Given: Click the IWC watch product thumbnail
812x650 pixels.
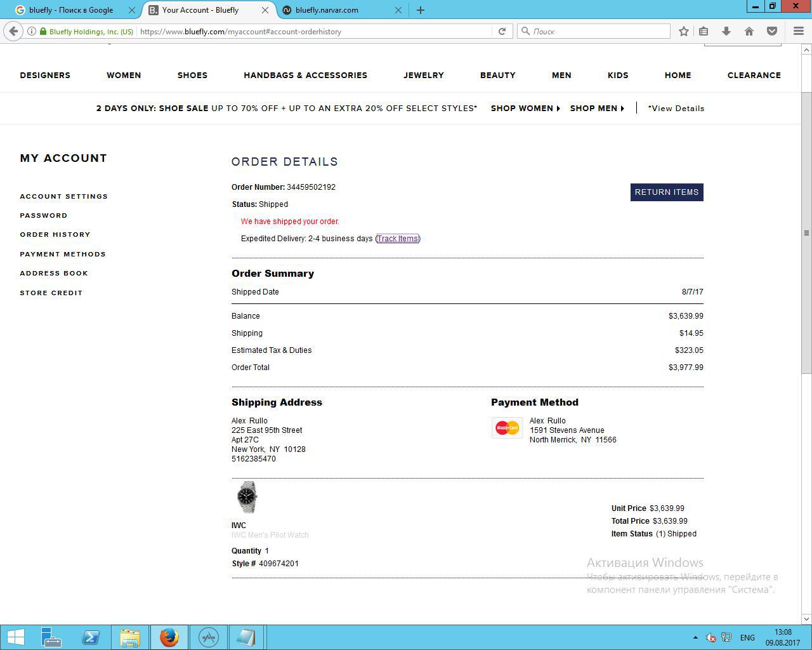Looking at the screenshot, I should tap(247, 497).
